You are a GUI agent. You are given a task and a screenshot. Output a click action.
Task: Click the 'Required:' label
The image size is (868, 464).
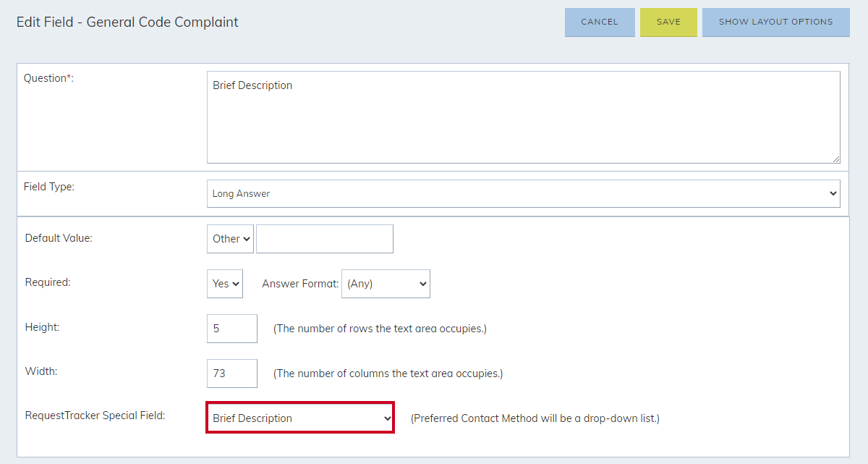click(x=48, y=282)
